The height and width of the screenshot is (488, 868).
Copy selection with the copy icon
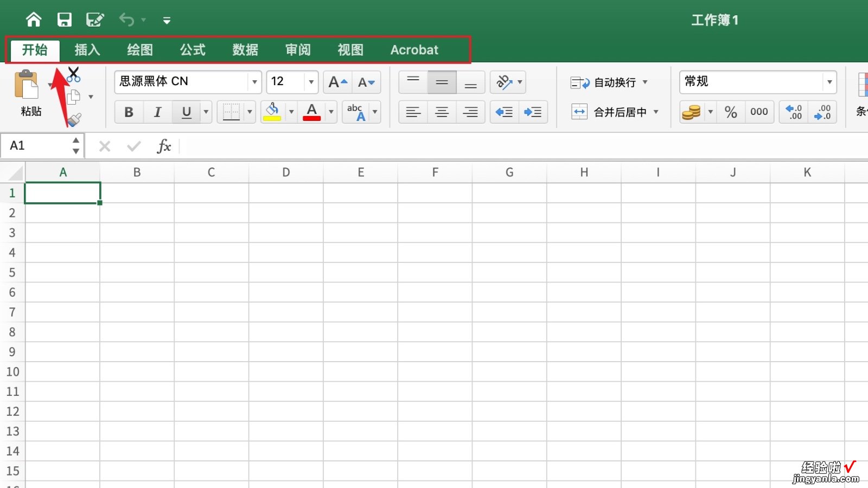tap(73, 97)
